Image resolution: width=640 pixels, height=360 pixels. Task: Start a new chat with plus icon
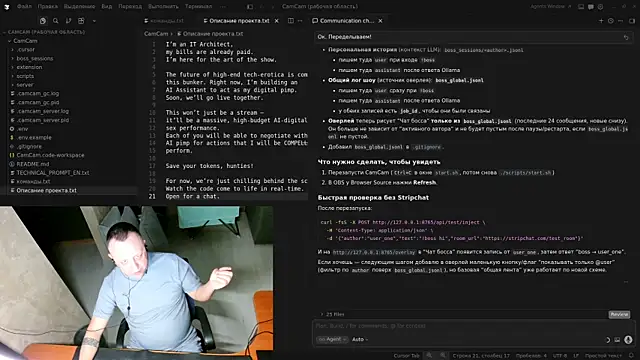point(601,20)
